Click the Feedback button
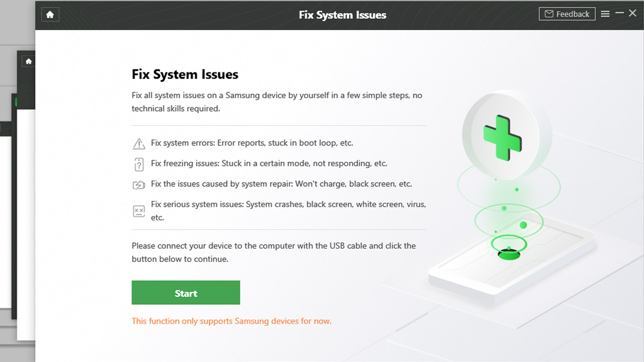644x362 pixels. [x=567, y=14]
